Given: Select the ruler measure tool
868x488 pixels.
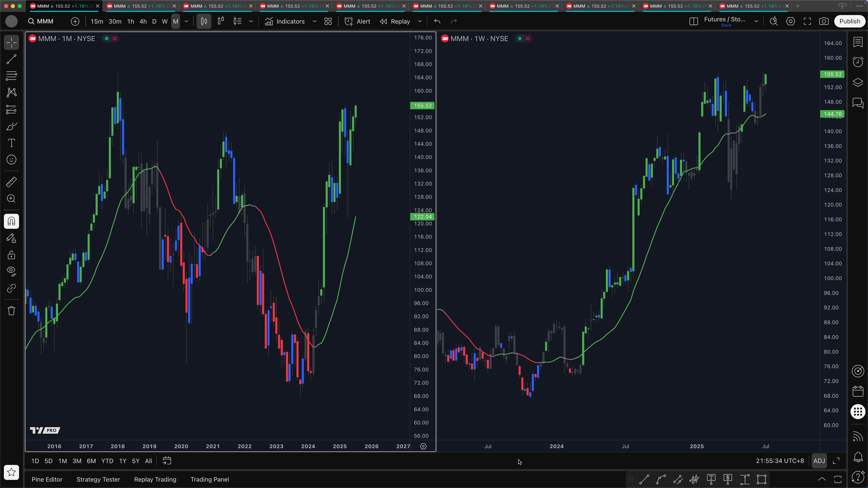Looking at the screenshot, I should (12, 182).
